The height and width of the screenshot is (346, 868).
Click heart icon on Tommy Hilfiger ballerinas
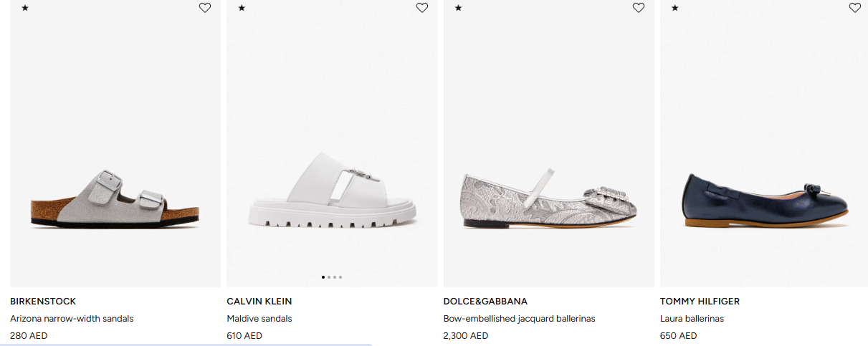coord(855,8)
